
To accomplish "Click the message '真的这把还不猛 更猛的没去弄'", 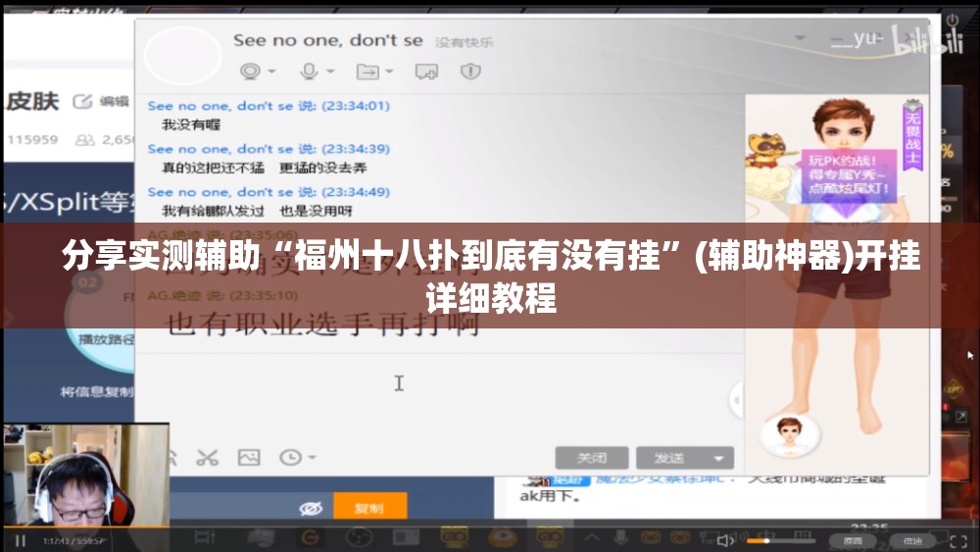I will click(x=265, y=168).
